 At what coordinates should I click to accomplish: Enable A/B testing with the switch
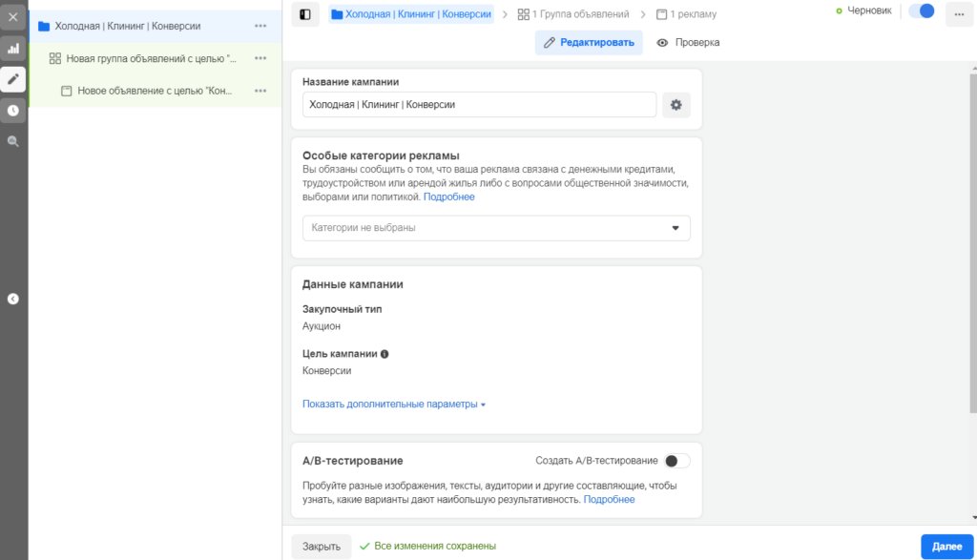click(679, 459)
